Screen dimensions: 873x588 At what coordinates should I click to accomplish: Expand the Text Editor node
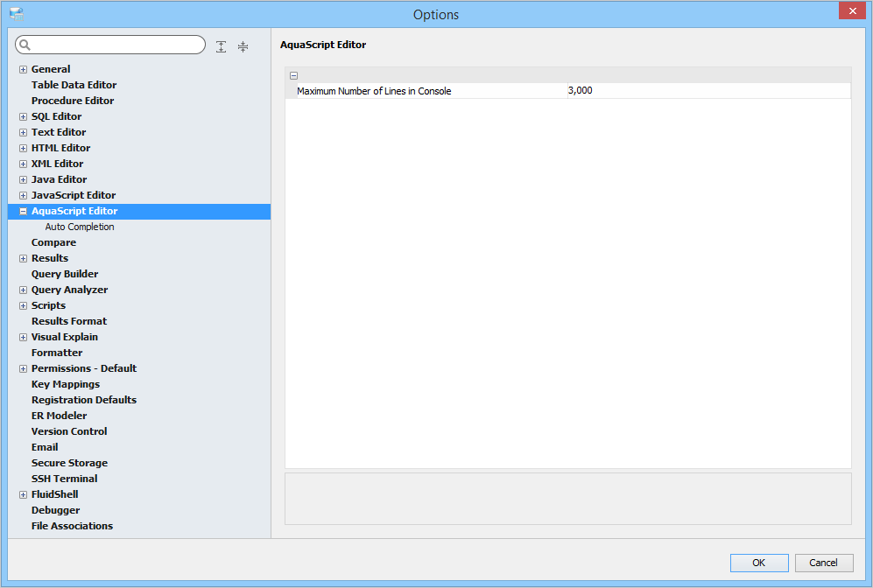(23, 132)
